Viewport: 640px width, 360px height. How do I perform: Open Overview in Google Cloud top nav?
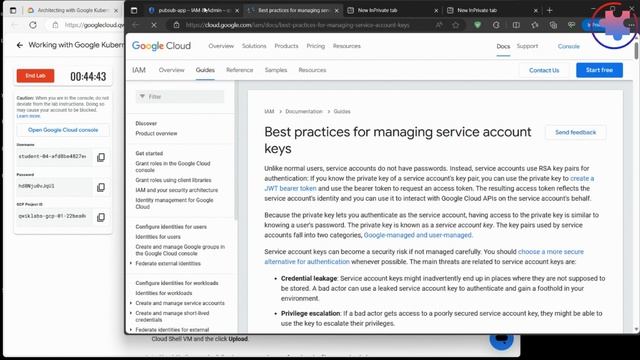(221, 46)
